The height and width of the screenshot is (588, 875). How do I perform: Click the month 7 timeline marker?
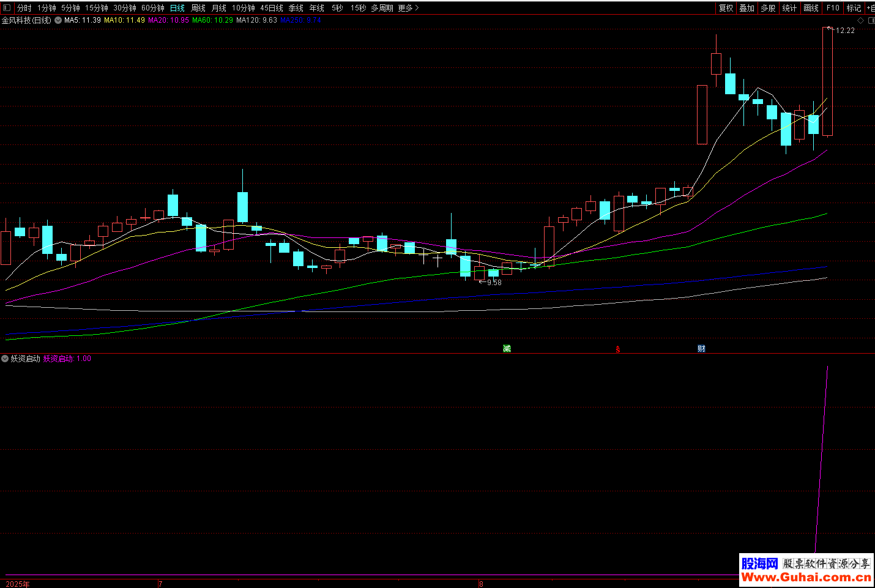click(x=160, y=584)
